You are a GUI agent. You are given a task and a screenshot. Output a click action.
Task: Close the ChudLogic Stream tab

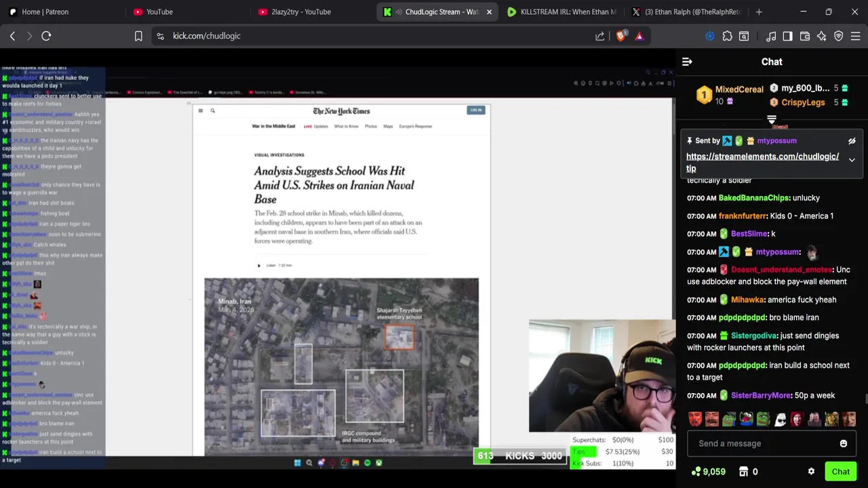pyautogui.click(x=489, y=12)
